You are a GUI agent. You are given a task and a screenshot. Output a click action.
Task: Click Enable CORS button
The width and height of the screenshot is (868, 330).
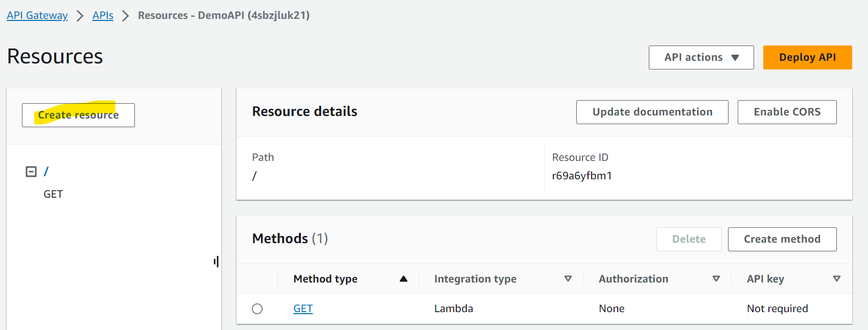point(787,112)
